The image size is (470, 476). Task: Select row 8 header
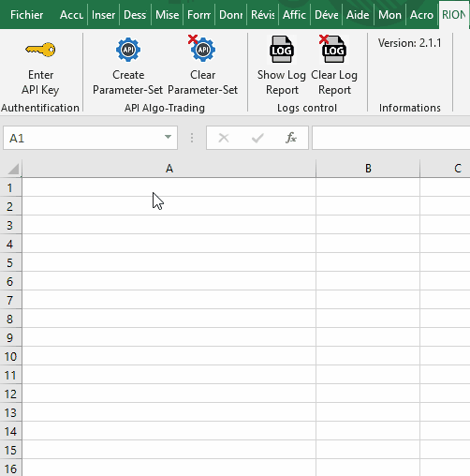(x=10, y=319)
